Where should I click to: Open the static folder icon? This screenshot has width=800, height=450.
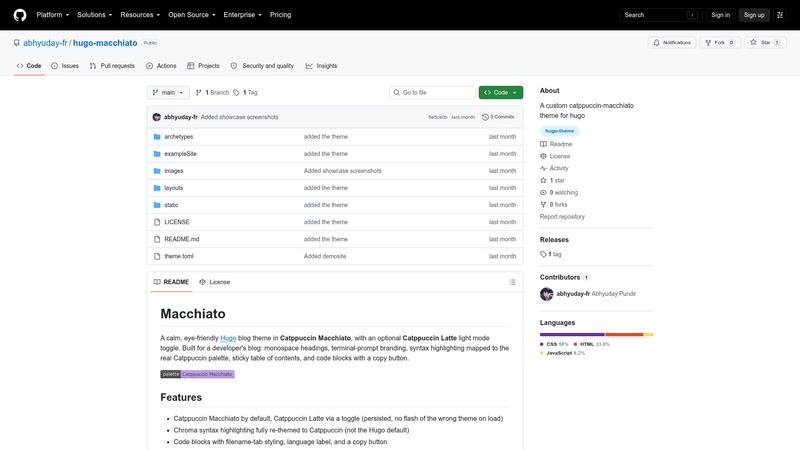click(x=157, y=205)
